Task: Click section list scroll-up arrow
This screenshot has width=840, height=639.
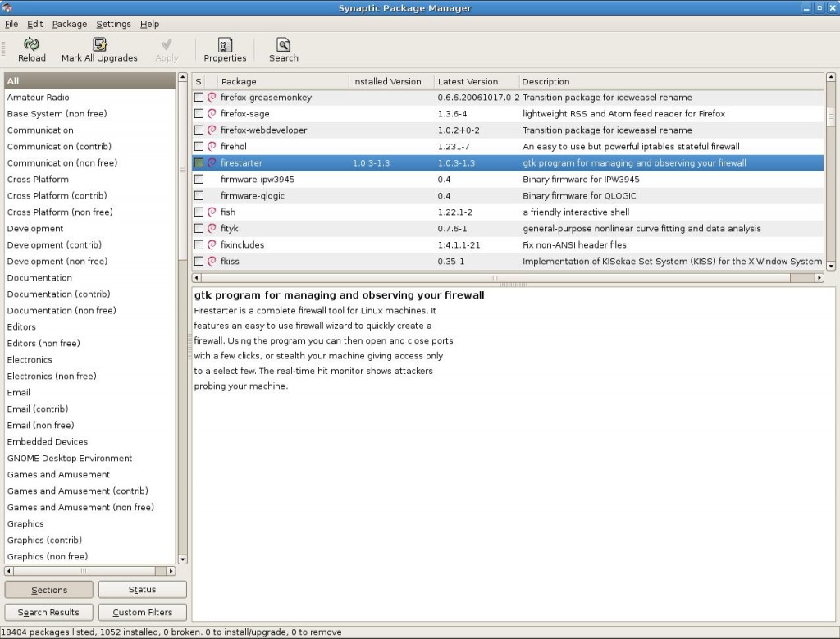Action: tap(182, 78)
